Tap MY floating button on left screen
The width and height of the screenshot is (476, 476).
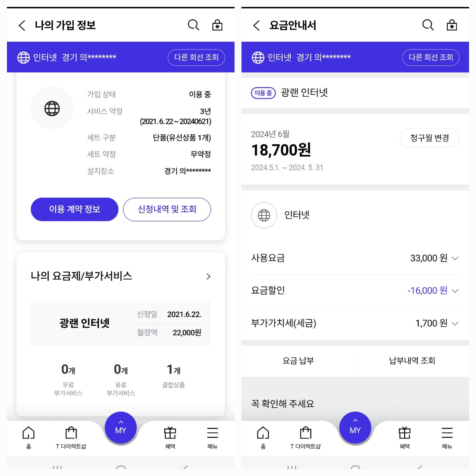click(121, 427)
